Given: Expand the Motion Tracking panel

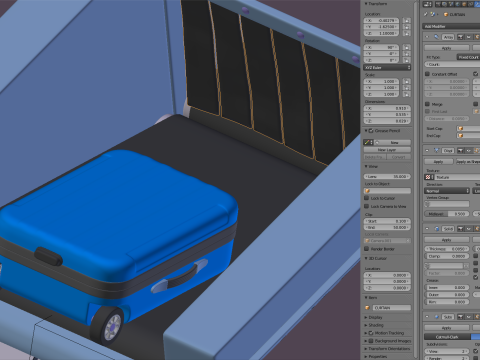Looking at the screenshot, I should tap(366, 333).
